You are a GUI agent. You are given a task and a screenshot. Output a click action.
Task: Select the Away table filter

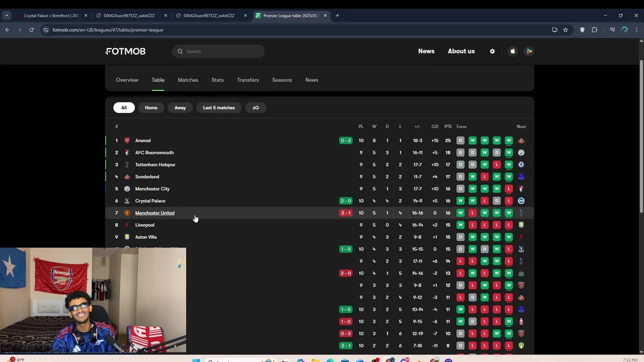click(180, 108)
